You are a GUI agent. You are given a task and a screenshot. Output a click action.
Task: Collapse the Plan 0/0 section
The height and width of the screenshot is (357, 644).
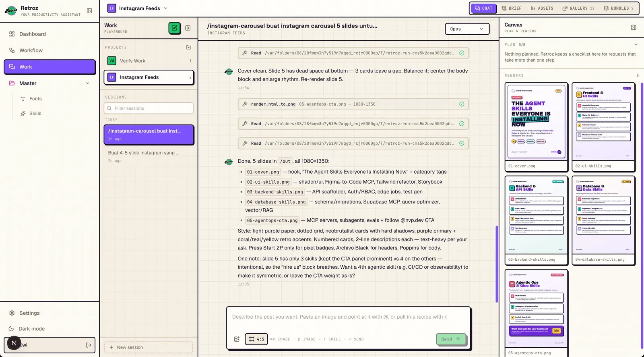click(636, 45)
